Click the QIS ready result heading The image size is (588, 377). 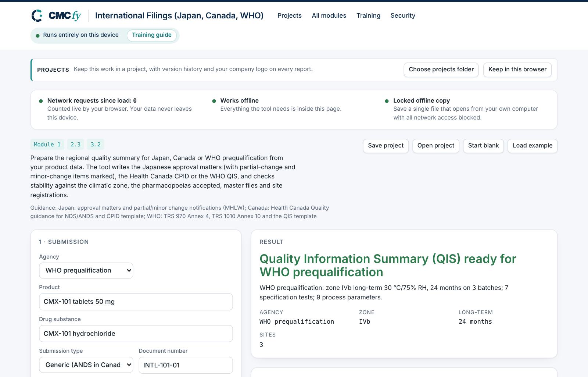388,265
